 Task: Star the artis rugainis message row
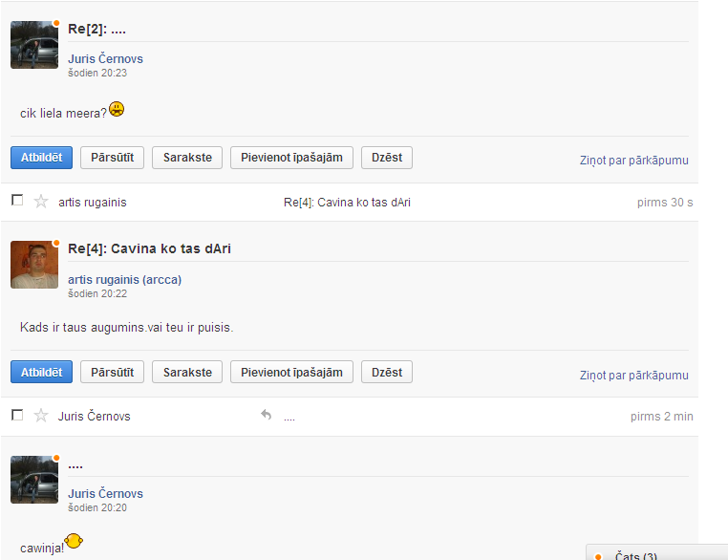41,202
